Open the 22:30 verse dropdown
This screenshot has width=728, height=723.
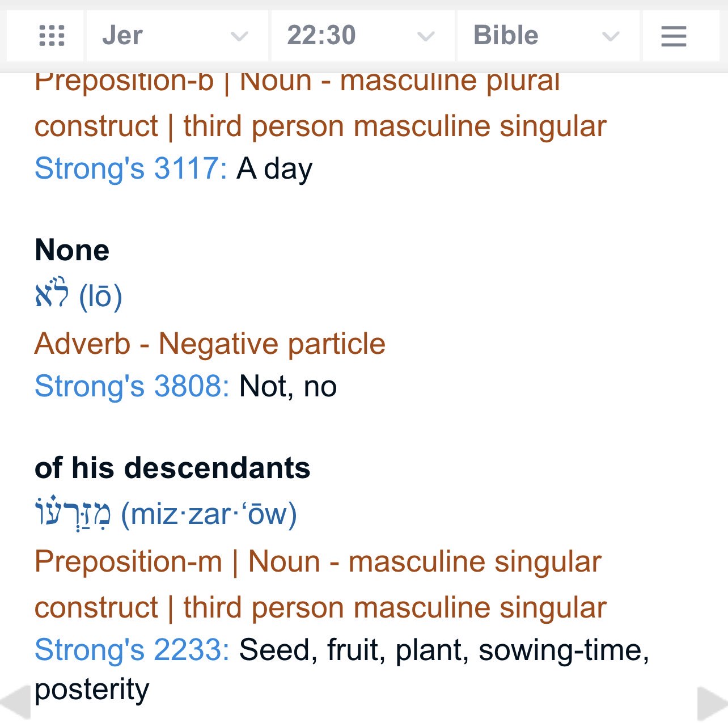(361, 36)
